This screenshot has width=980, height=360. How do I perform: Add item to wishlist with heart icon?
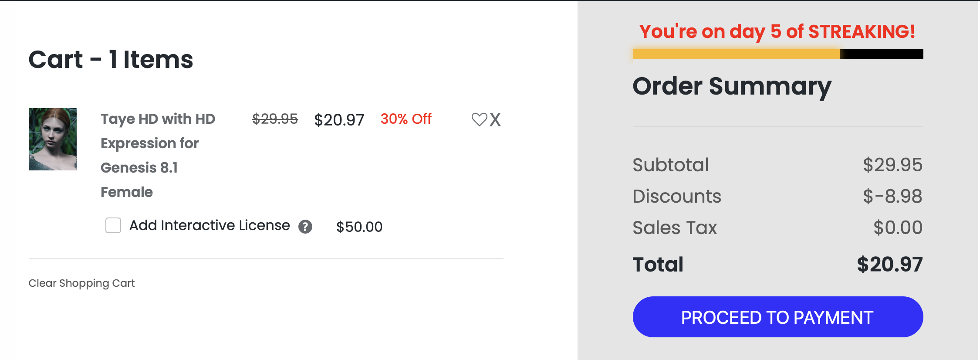[479, 119]
